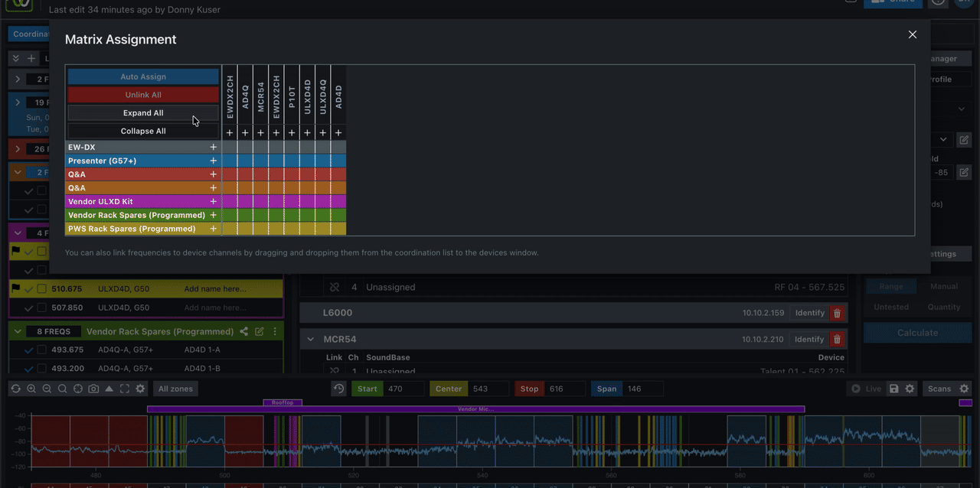Collapse the MCR54 device section chevron
The height and width of the screenshot is (488, 980).
click(x=310, y=339)
